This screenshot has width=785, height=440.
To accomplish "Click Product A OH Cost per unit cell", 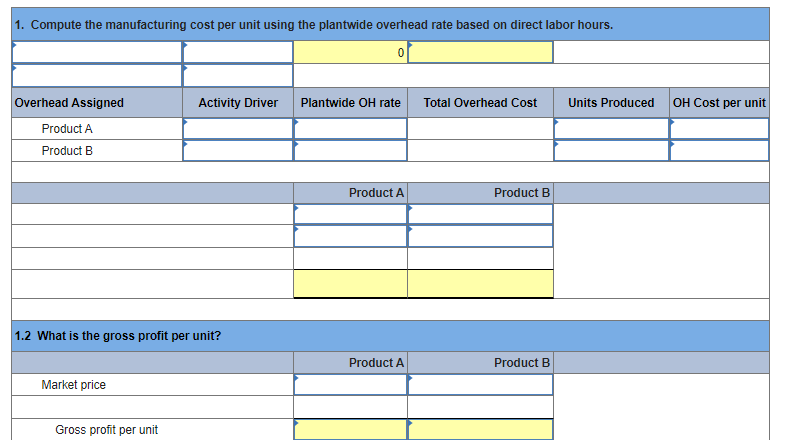I will click(719, 129).
